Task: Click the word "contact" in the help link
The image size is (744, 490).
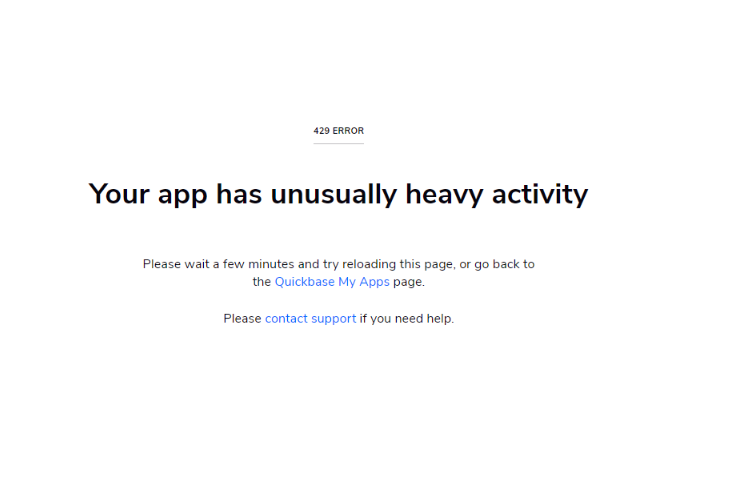Action: coord(286,319)
